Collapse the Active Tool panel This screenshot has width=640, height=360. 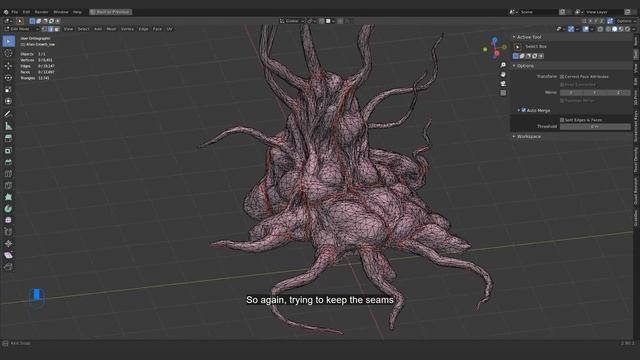tap(514, 37)
